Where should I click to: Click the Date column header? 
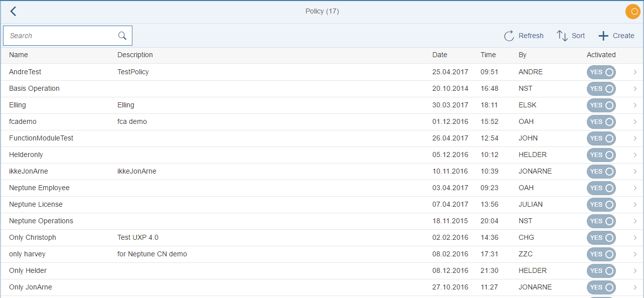(x=440, y=55)
